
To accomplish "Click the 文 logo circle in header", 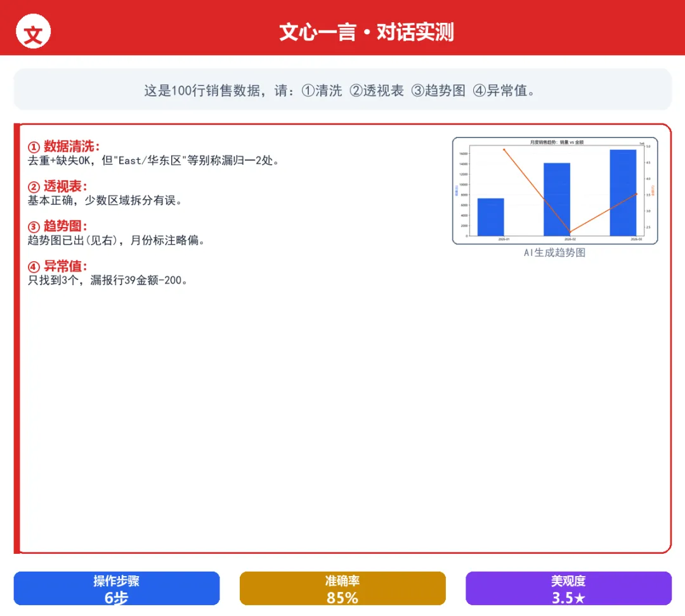I will pos(33,32).
